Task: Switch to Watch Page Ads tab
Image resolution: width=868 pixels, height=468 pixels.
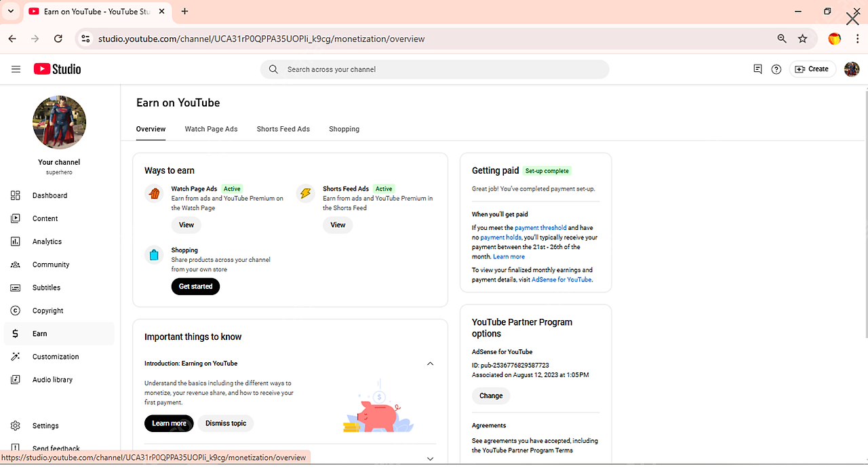Action: [211, 129]
